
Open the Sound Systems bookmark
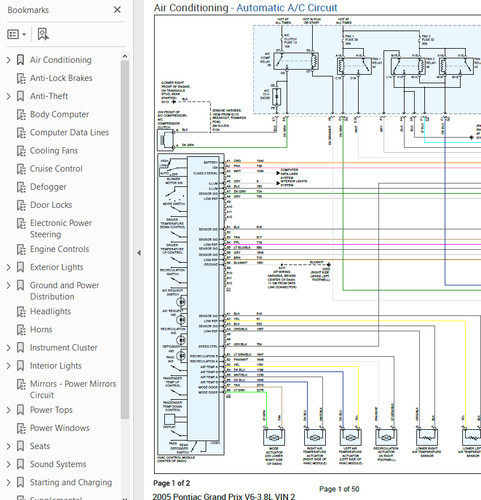[x=58, y=464]
